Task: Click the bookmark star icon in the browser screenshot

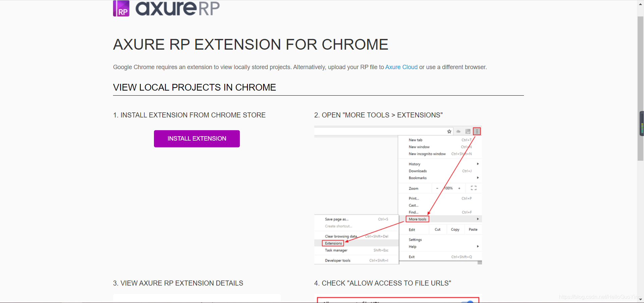Action: (449, 131)
